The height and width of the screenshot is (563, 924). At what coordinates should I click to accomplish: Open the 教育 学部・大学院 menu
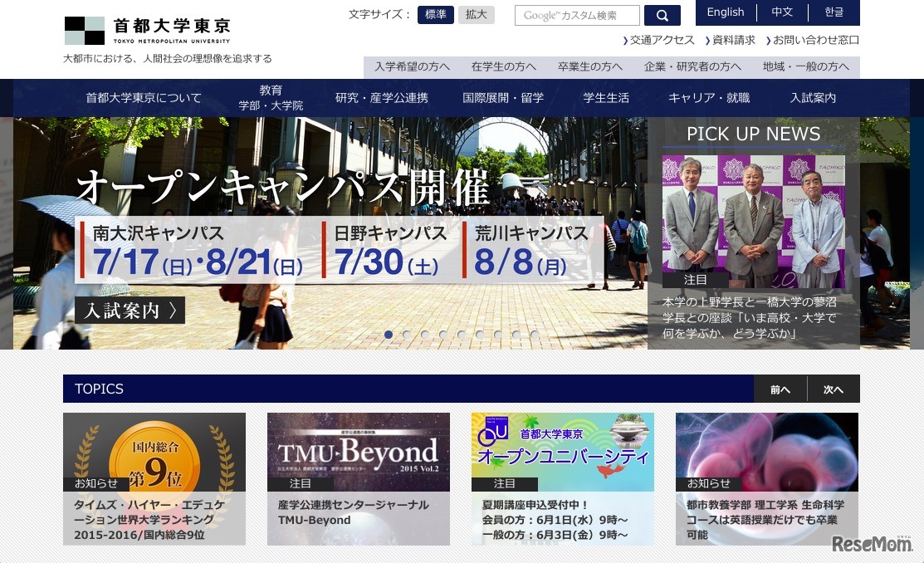(x=271, y=98)
